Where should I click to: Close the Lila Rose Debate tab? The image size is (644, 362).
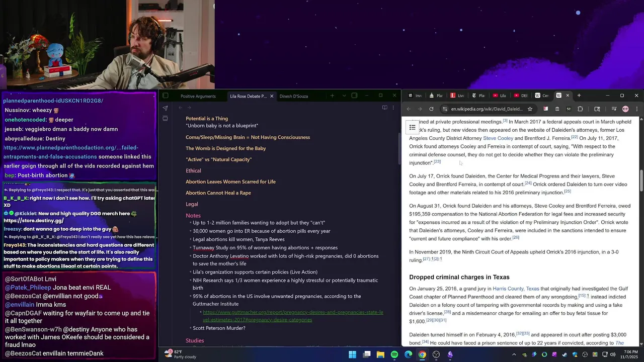(x=272, y=96)
